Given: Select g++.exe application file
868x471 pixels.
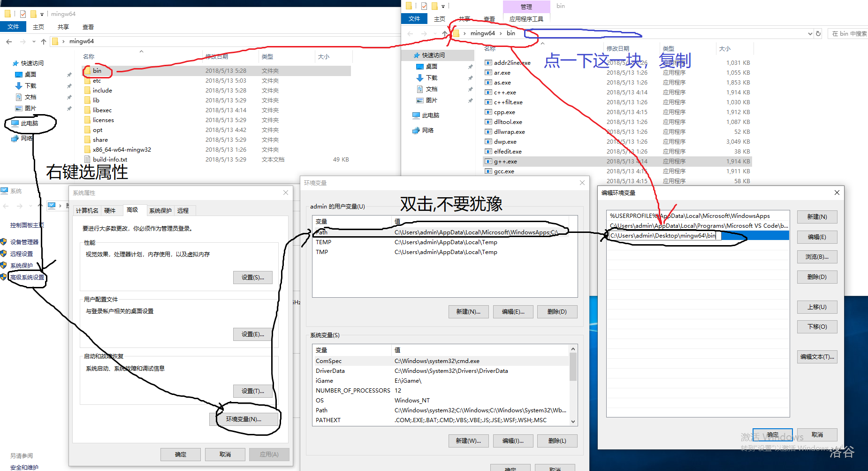Looking at the screenshot, I should [x=505, y=162].
